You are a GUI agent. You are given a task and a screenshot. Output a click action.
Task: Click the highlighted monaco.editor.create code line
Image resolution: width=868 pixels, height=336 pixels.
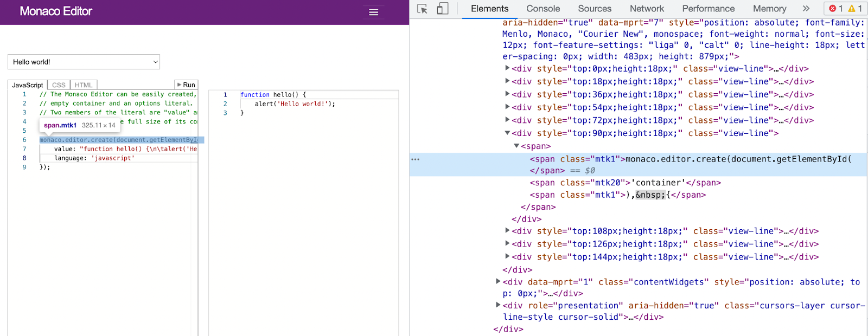(119, 140)
